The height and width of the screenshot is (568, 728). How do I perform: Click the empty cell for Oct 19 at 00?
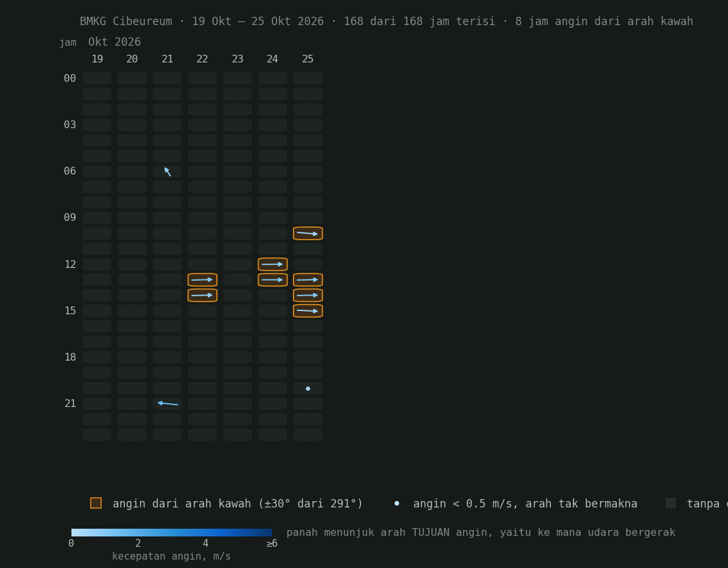[x=97, y=79]
